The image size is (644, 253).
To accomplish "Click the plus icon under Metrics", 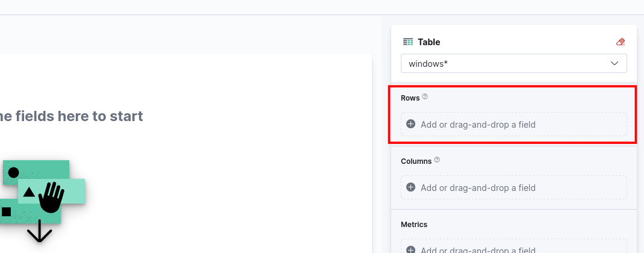I will (x=411, y=250).
